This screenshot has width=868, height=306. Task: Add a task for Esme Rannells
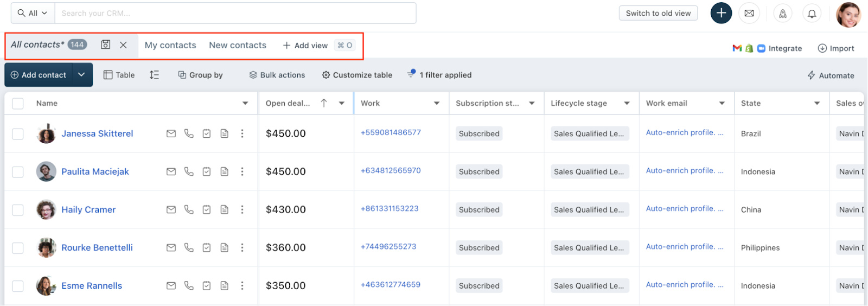(207, 285)
